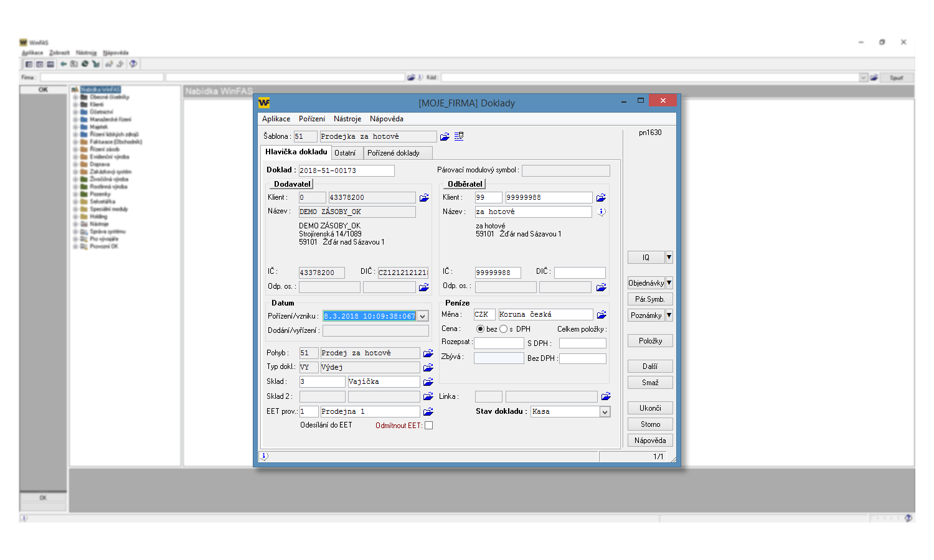This screenshot has width=934, height=560.
Task: Open the Typ dokl. lookup folder icon
Action: click(x=428, y=368)
